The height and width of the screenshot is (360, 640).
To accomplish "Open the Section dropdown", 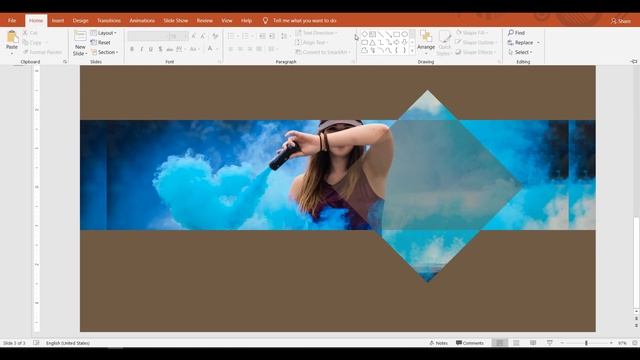I will point(104,52).
